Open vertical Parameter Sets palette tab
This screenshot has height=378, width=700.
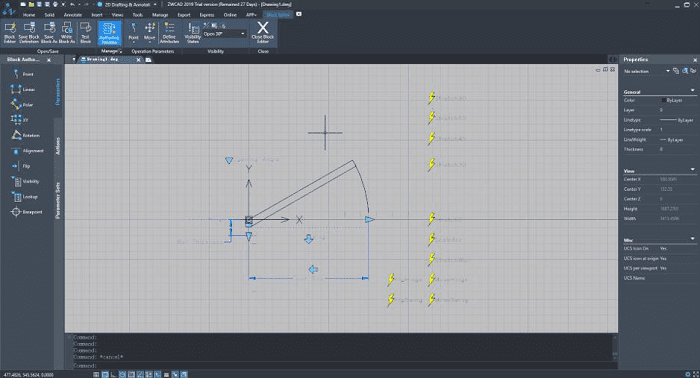pyautogui.click(x=58, y=200)
